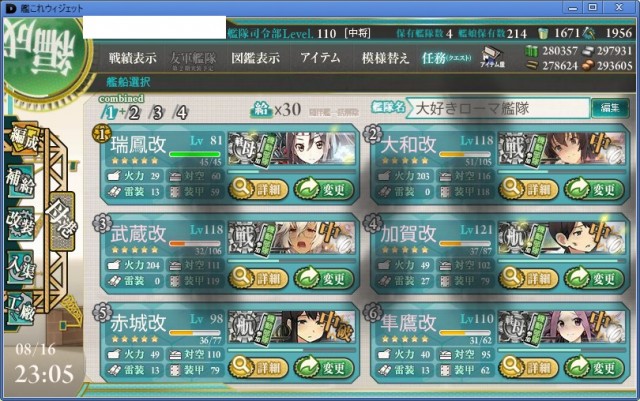Click 変更 button for 大和改

coord(594,189)
